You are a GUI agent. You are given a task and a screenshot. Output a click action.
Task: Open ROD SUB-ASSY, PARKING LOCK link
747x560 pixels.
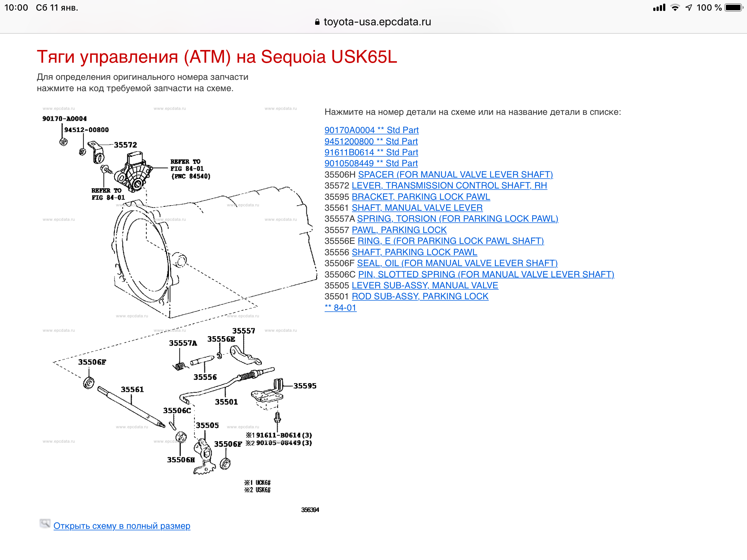[x=420, y=296]
